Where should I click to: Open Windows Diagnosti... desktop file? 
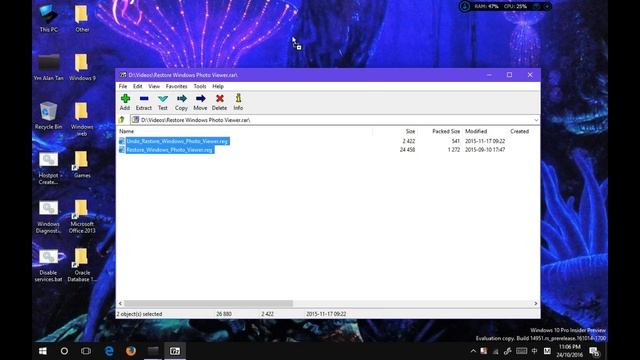pyautogui.click(x=49, y=216)
